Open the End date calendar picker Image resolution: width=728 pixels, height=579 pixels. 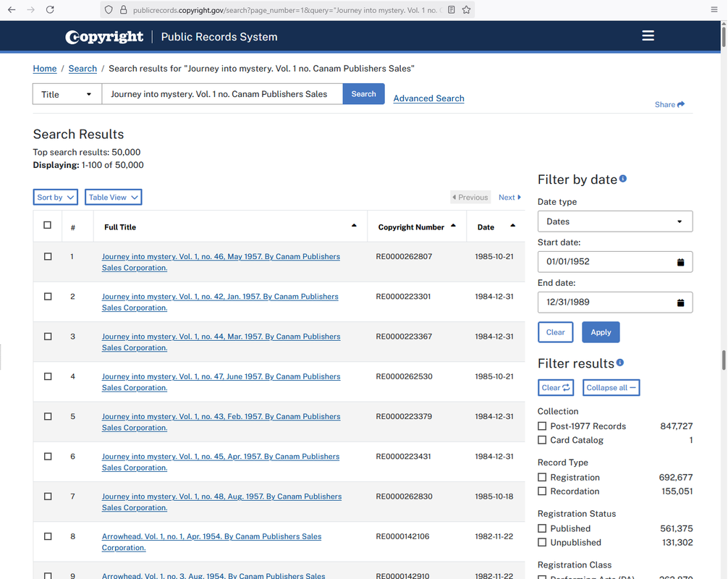coord(681,303)
